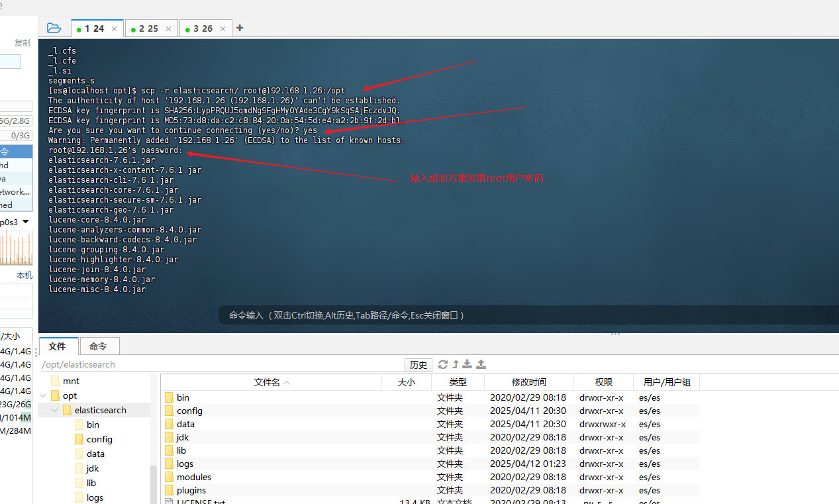Image resolution: width=839 pixels, height=504 pixels.
Task: Sort by 文件名 column header
Action: click(x=271, y=382)
